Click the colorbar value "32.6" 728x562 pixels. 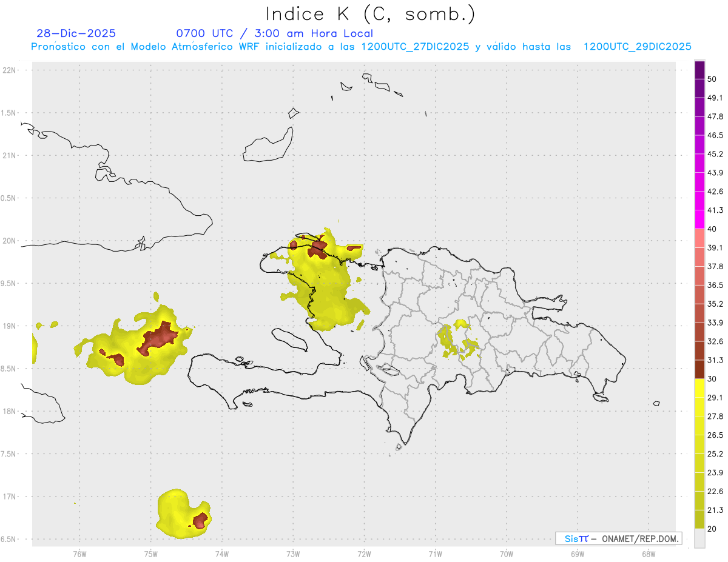pos(715,341)
